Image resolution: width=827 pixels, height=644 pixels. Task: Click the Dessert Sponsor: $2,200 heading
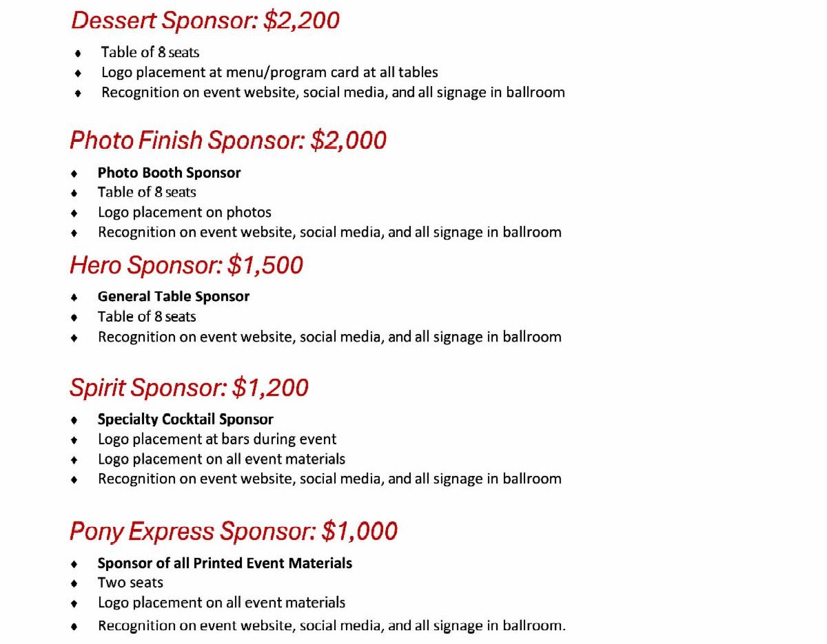205,21
